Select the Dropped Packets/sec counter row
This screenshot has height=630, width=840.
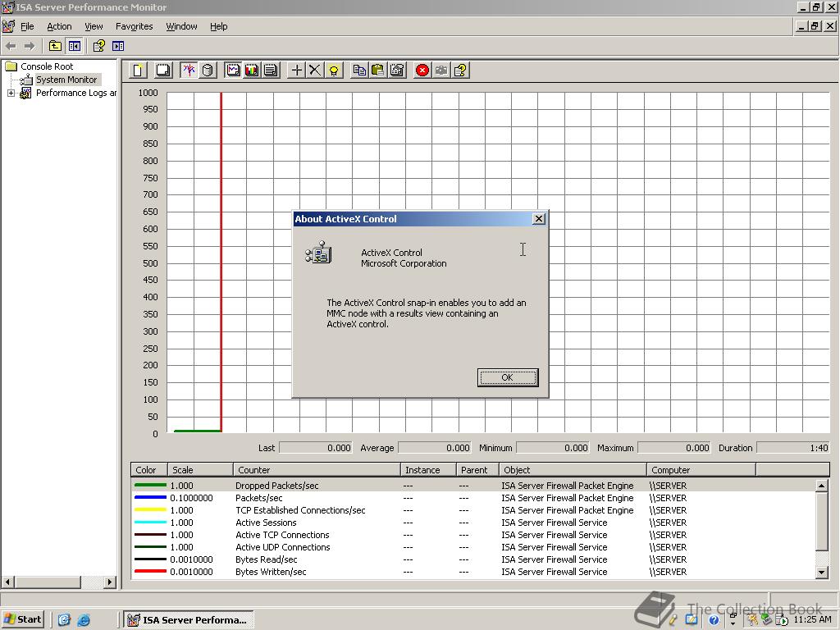[x=473, y=486]
